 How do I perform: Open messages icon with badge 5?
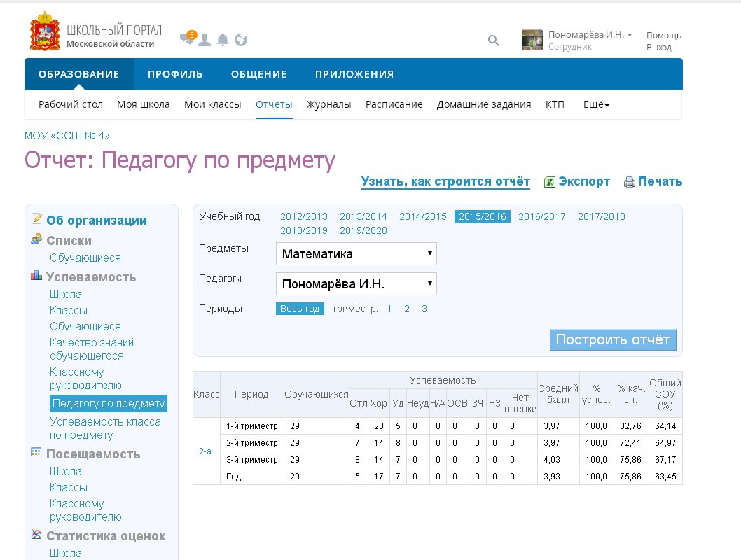(x=188, y=38)
